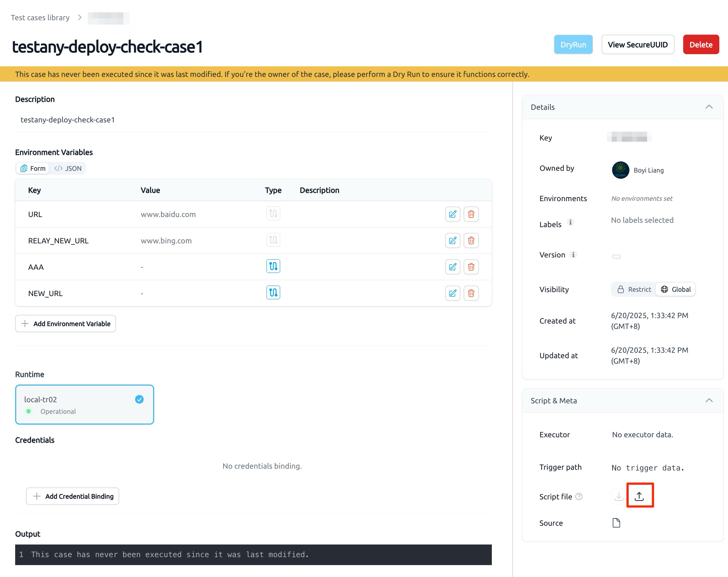Switch environment variables to Form view
The width and height of the screenshot is (728, 577).
[33, 168]
